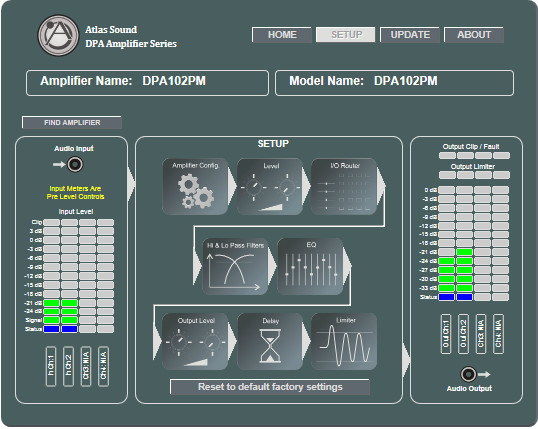The image size is (538, 429).
Task: Click the FIND AMPLIFIER button
Action: (x=72, y=123)
